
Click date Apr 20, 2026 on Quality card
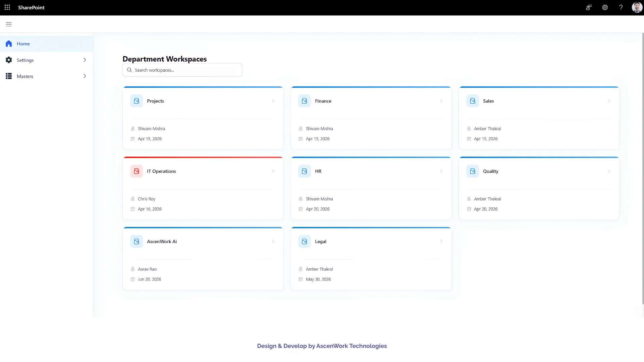coord(486,209)
